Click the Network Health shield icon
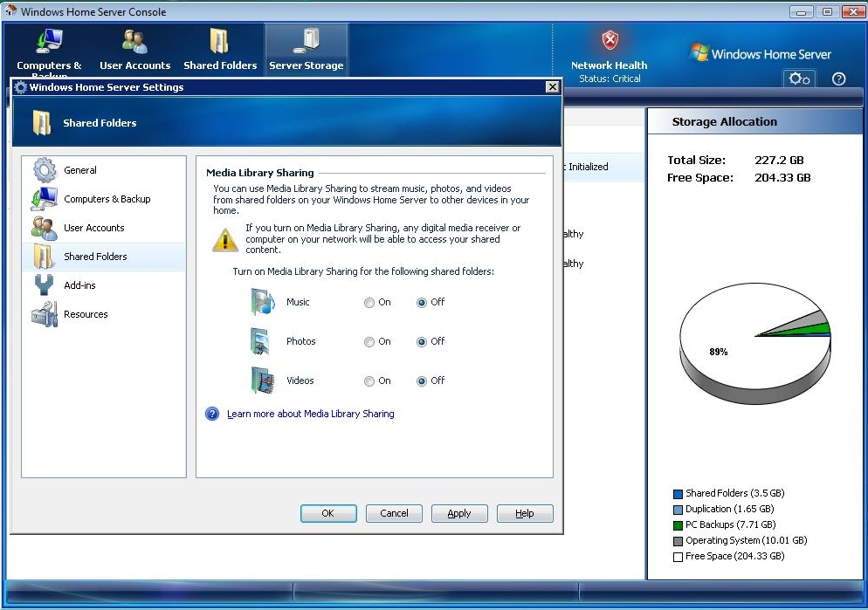The width and height of the screenshot is (868, 610). tap(610, 41)
